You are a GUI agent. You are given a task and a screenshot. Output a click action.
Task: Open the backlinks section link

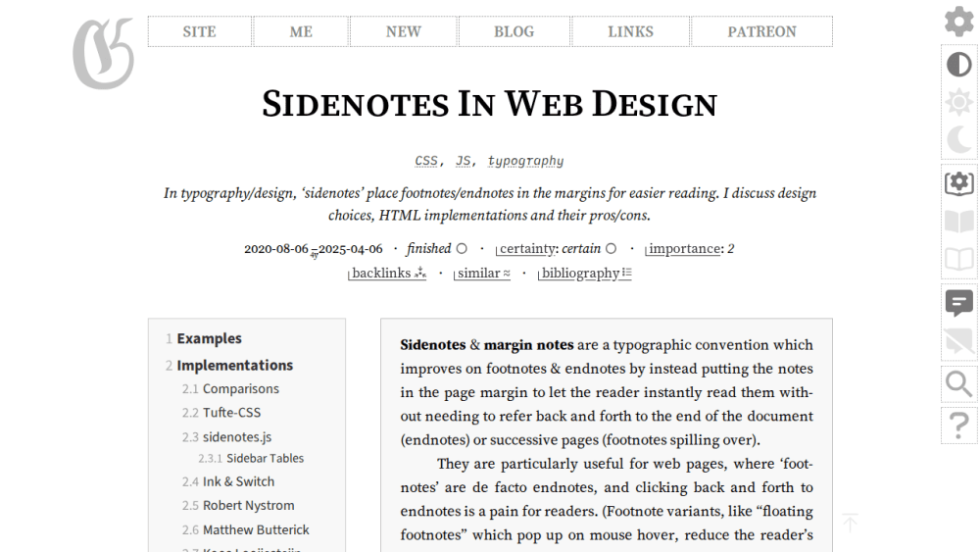[x=387, y=274]
